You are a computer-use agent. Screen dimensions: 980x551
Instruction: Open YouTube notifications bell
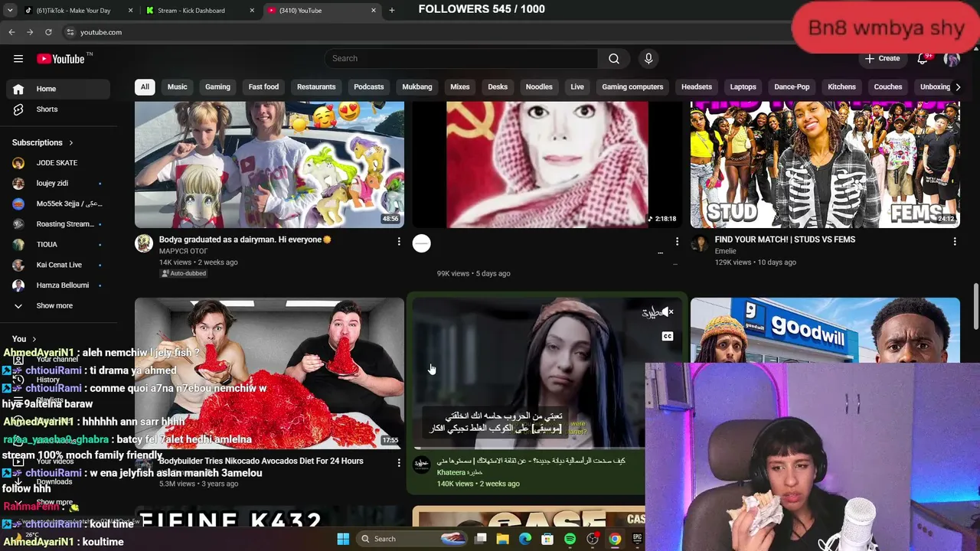coord(923,58)
